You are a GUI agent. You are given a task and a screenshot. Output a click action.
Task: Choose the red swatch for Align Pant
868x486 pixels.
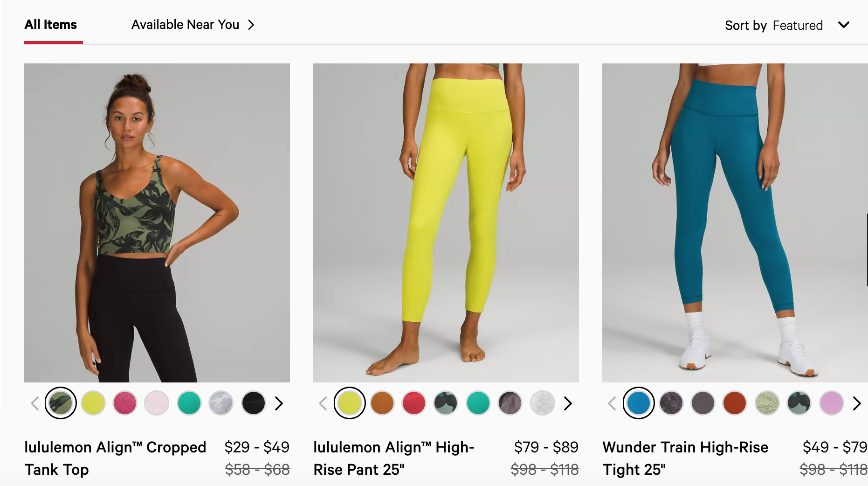414,403
